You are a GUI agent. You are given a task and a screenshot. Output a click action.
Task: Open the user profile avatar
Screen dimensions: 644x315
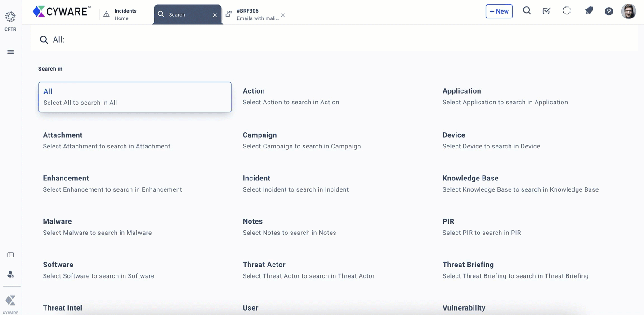(628, 12)
